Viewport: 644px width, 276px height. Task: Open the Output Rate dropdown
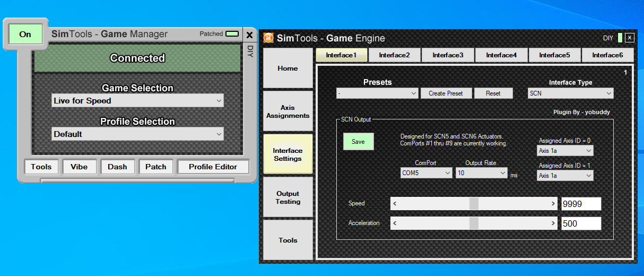(482, 173)
